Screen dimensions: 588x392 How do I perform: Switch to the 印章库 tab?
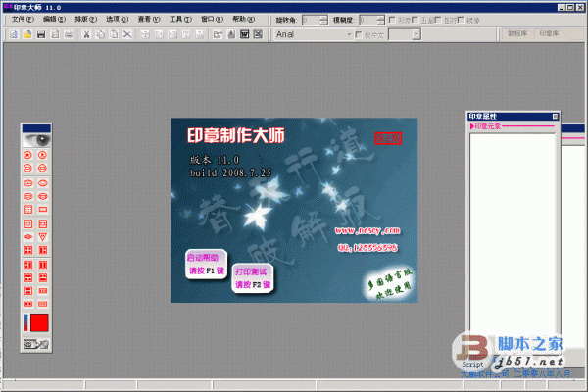click(549, 33)
